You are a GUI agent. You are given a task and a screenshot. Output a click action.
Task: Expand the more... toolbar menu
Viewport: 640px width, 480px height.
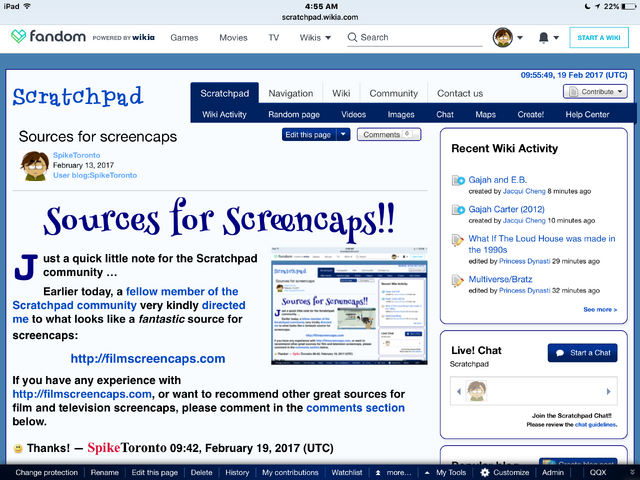tap(394, 472)
